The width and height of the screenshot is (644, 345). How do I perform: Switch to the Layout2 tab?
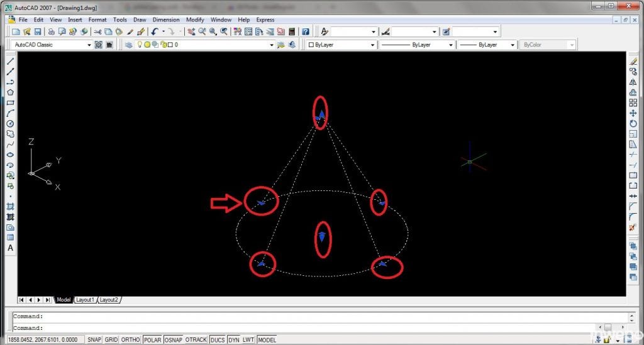[109, 300]
